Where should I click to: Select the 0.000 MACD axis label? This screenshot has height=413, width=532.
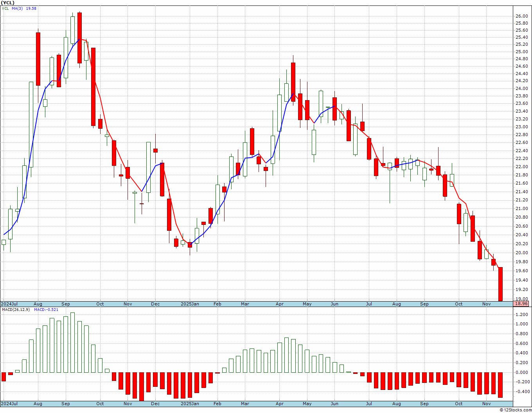(521, 373)
